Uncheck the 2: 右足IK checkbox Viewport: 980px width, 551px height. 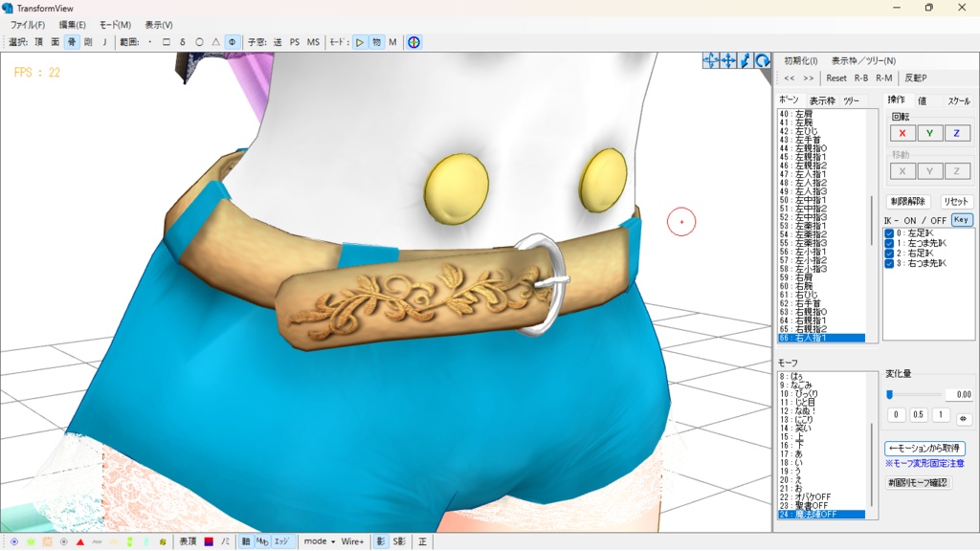pyautogui.click(x=889, y=253)
